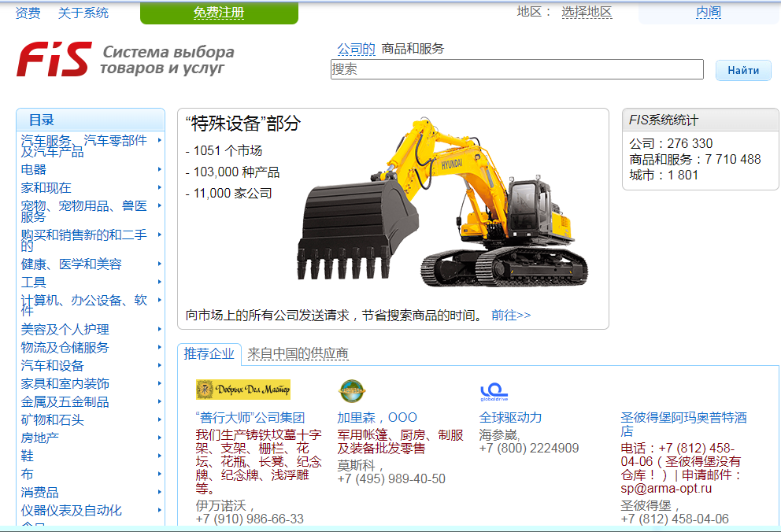Open the blue globaldrive company logo

pos(494,392)
